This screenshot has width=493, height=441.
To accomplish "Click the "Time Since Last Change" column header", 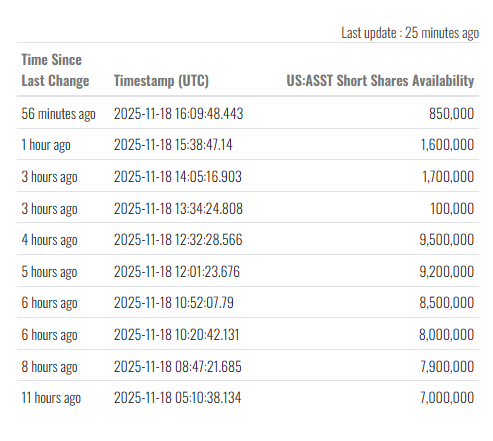I will [x=55, y=70].
